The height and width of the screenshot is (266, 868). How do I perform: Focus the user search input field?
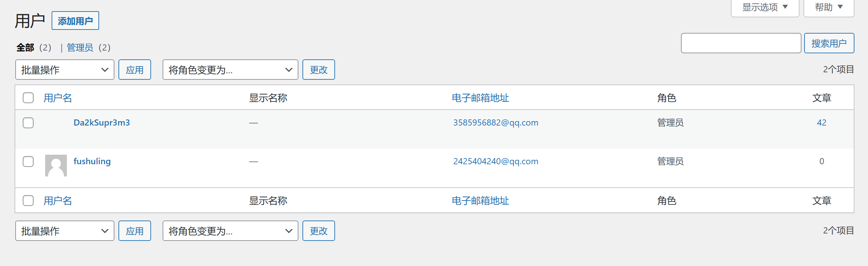coord(741,43)
